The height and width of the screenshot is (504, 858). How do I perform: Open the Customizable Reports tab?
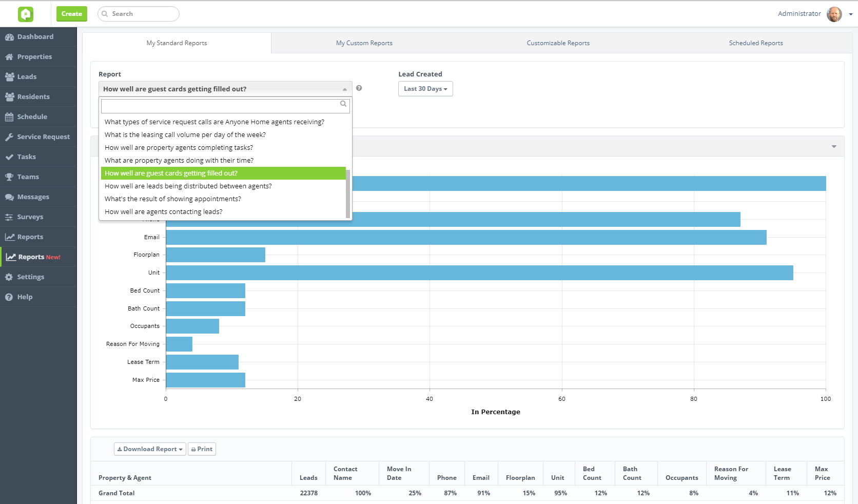coord(558,43)
